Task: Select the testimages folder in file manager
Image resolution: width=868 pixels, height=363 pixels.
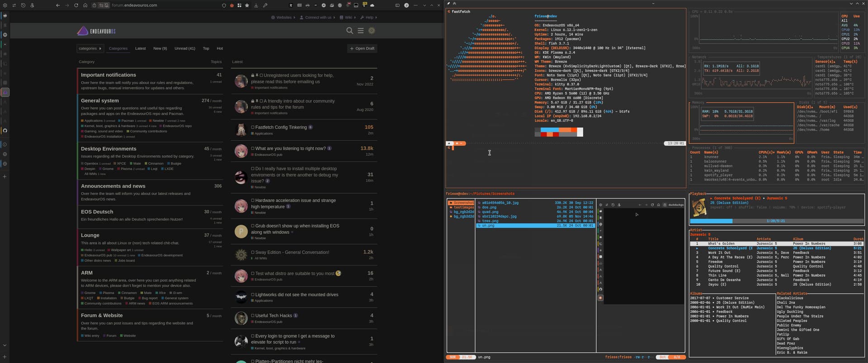Action: point(461,207)
